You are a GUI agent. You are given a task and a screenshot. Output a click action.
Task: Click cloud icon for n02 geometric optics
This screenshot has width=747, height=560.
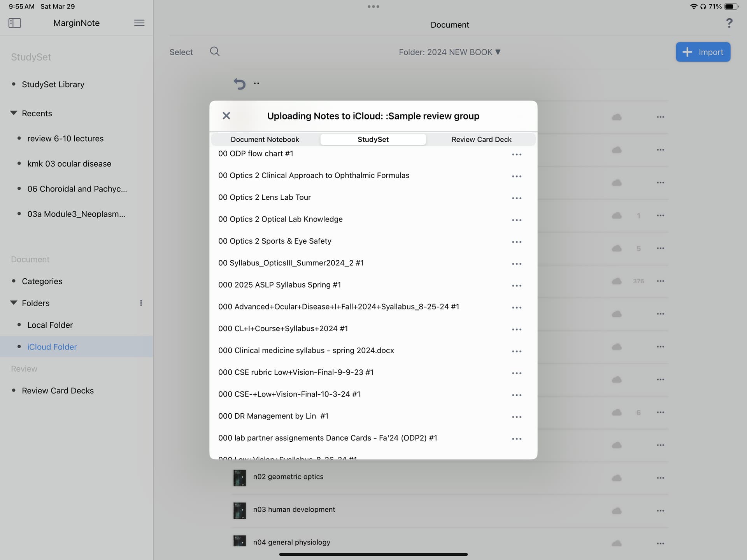click(x=617, y=478)
